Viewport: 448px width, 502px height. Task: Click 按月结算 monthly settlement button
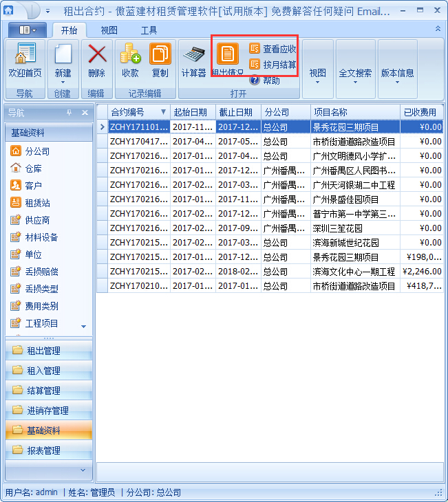(273, 65)
